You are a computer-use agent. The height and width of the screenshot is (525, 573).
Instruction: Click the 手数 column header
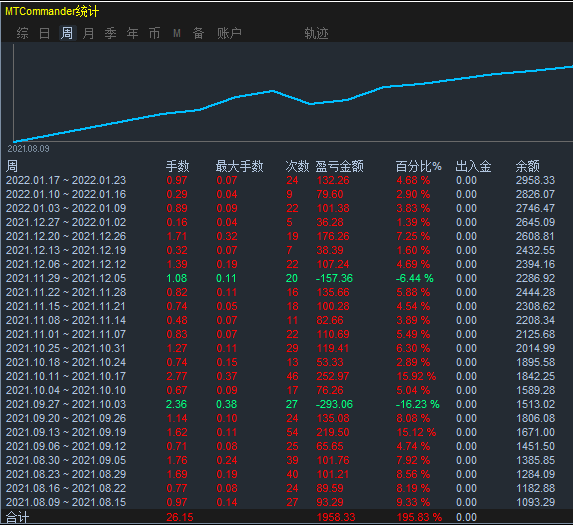(178, 166)
